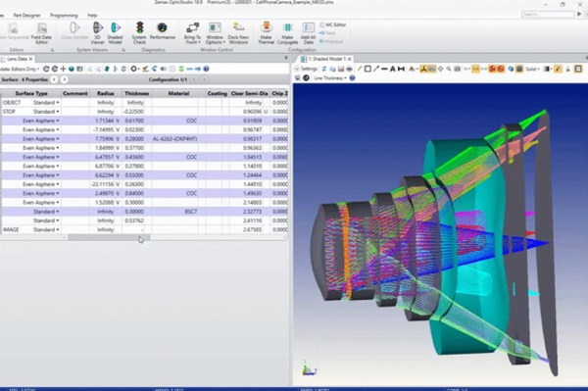Open the Shaded Model viewer

point(115,33)
